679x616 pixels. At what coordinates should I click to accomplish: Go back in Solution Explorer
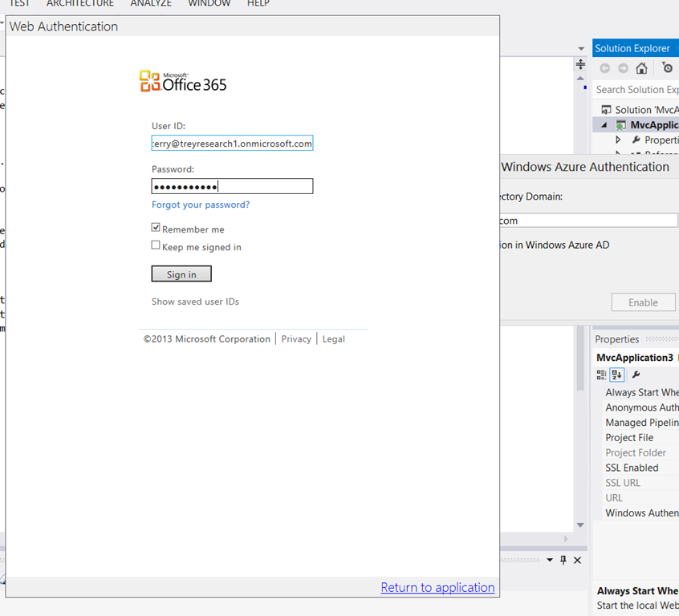(x=605, y=68)
